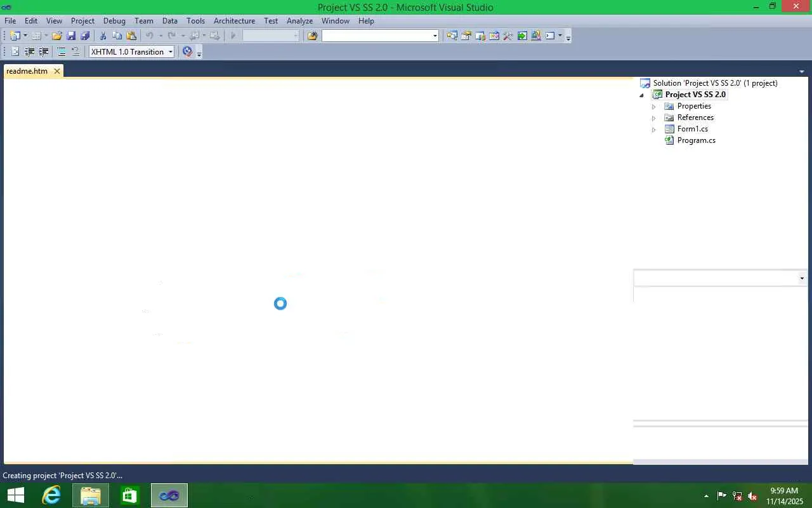Open the Project menu
The width and height of the screenshot is (812, 508).
83,21
